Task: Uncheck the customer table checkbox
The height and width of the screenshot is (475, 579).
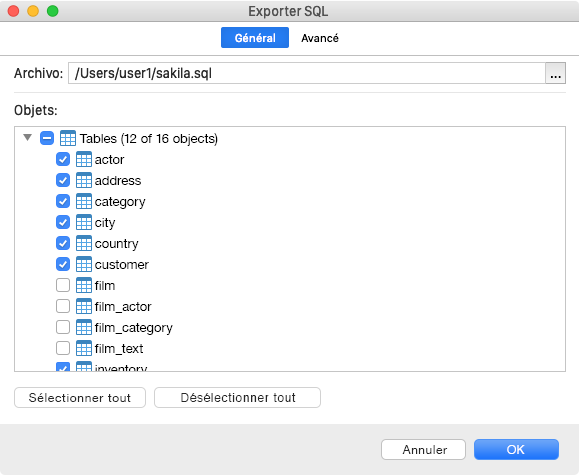Action: (63, 264)
